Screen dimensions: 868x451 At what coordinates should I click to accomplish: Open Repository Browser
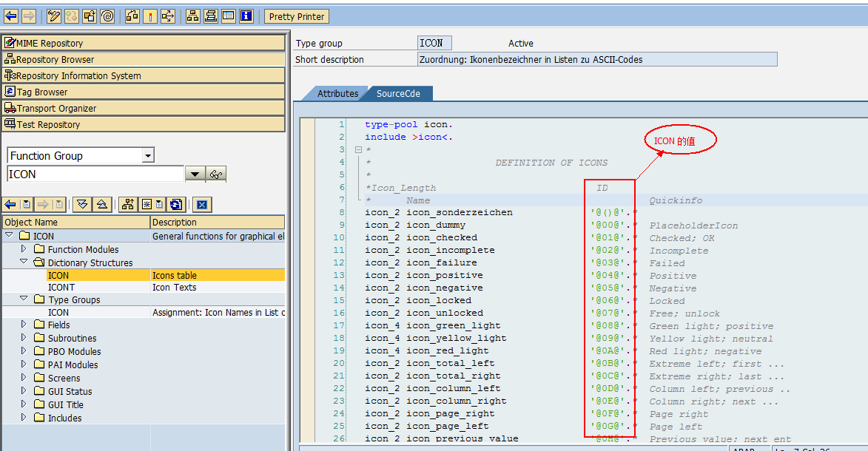point(144,59)
